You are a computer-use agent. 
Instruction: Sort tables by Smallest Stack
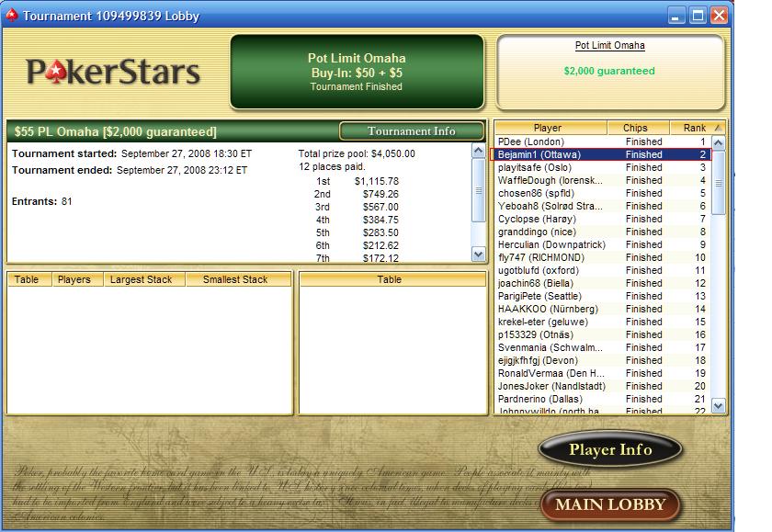(x=238, y=279)
